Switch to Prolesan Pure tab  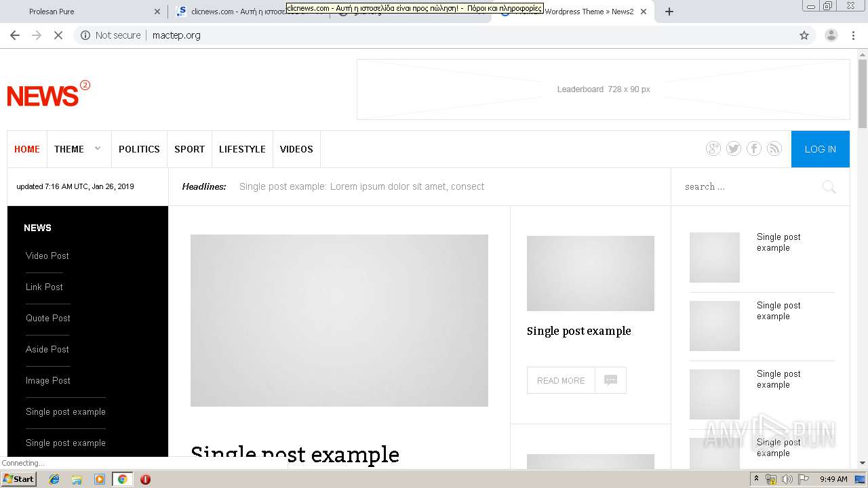[83, 12]
